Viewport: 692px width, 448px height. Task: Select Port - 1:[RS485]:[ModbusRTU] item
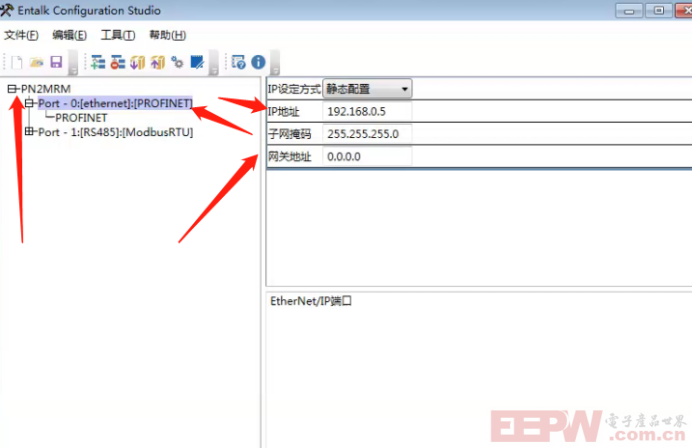116,132
